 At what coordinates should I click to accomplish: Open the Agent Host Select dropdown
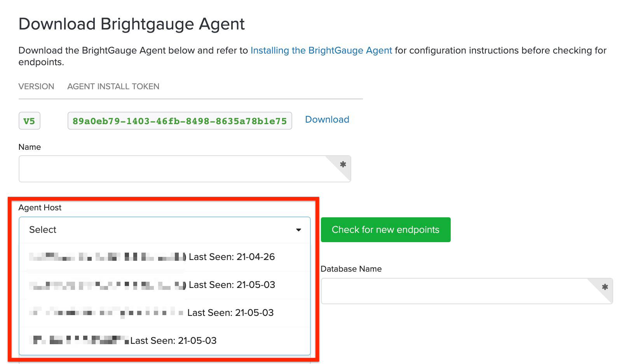coord(165,230)
